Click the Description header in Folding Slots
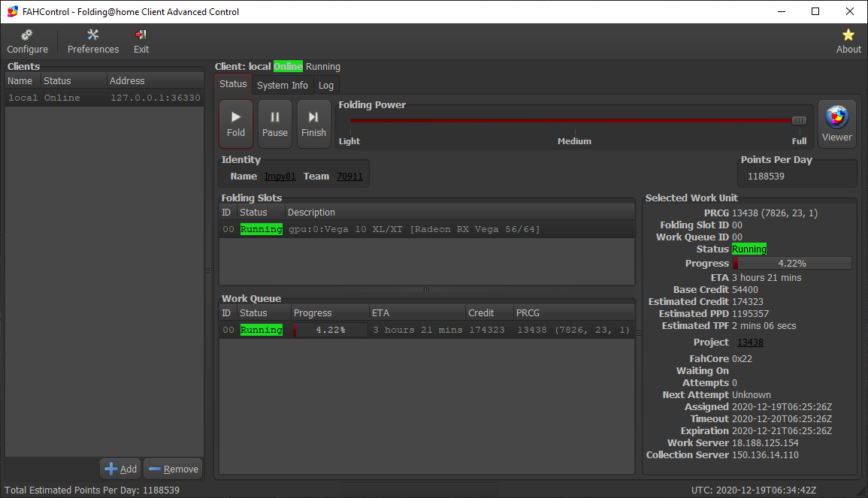 (459, 213)
